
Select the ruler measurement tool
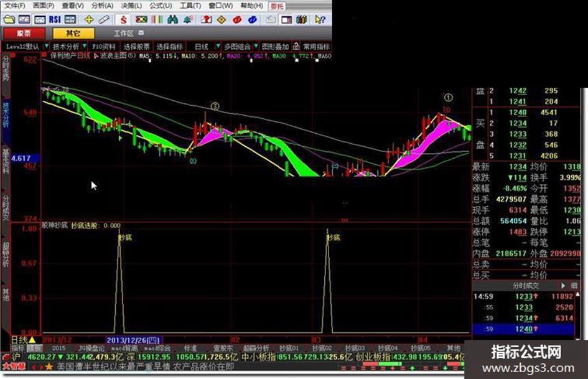pos(104,19)
